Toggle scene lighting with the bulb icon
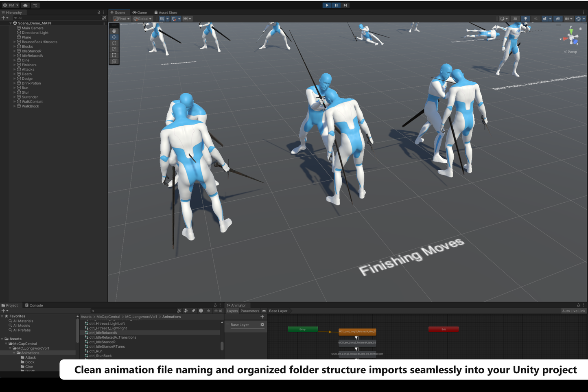Viewport: 588px width, 392px height. click(x=526, y=18)
